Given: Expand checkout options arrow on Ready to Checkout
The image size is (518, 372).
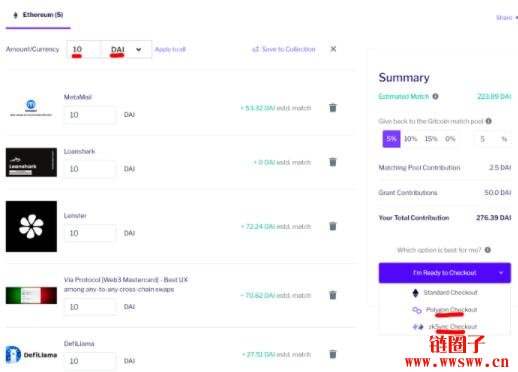Looking at the screenshot, I should coord(501,273).
